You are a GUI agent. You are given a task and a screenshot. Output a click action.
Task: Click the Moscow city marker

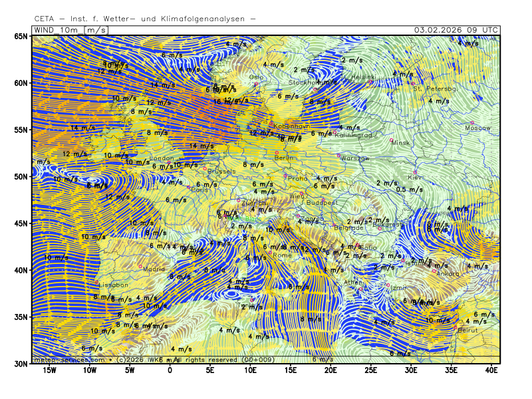pos(471,123)
